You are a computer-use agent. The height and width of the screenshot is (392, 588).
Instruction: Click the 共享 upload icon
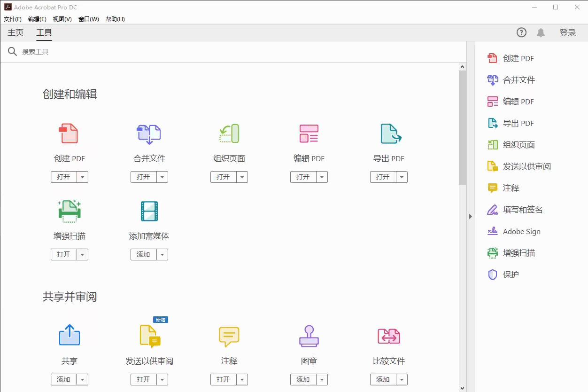[70, 335]
